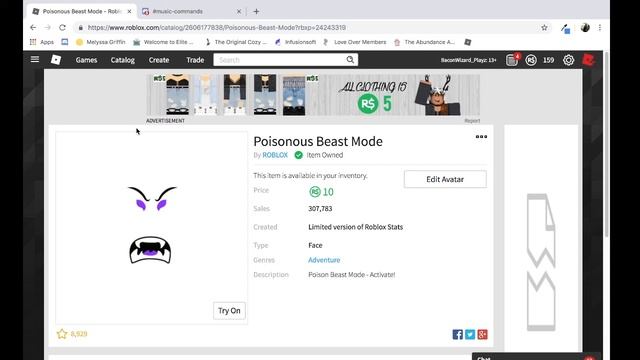The height and width of the screenshot is (360, 640).
Task: Open the Roblox hamburger navigation menu
Action: [35, 60]
